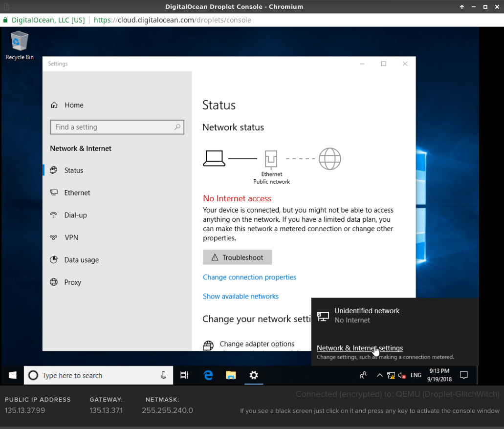This screenshot has width=504, height=429.
Task: Open the Action Center notification icon
Action: pyautogui.click(x=464, y=375)
